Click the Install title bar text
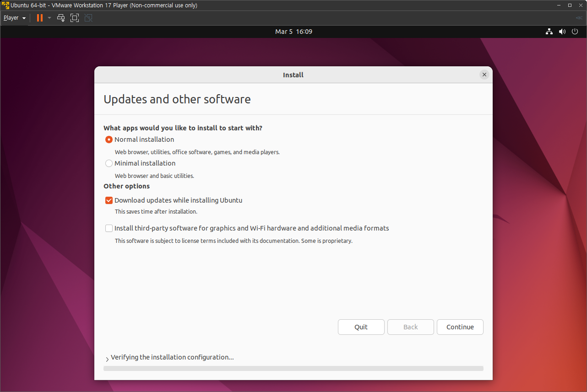The image size is (587, 392). coord(293,75)
